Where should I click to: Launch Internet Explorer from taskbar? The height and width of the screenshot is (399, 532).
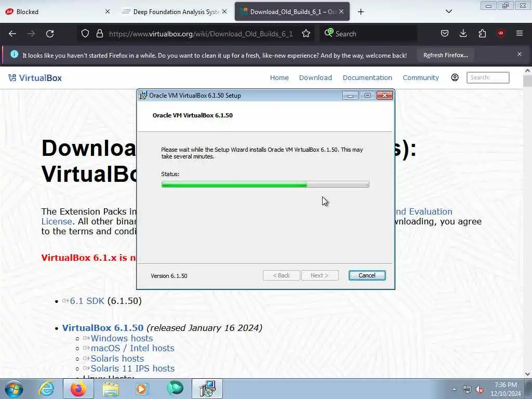[46, 389]
